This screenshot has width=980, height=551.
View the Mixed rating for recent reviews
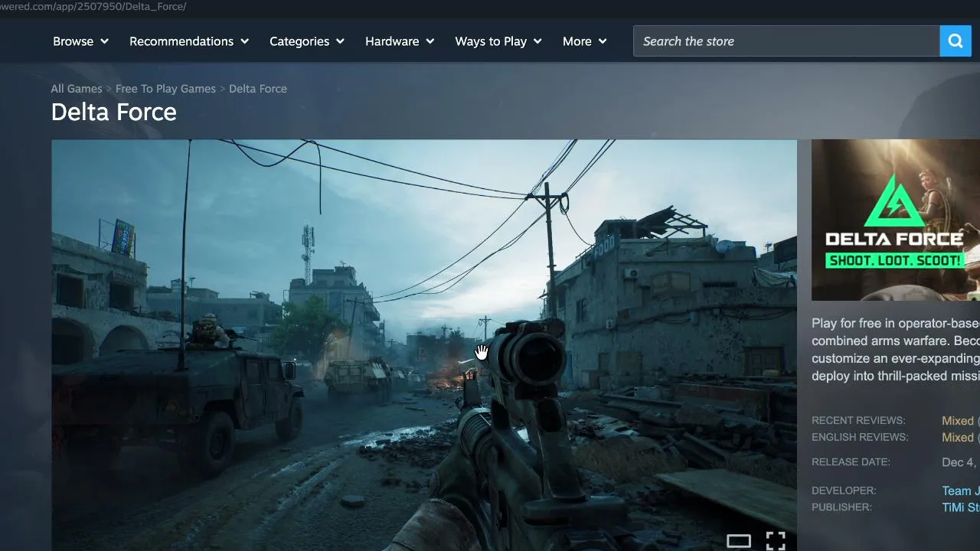(958, 421)
